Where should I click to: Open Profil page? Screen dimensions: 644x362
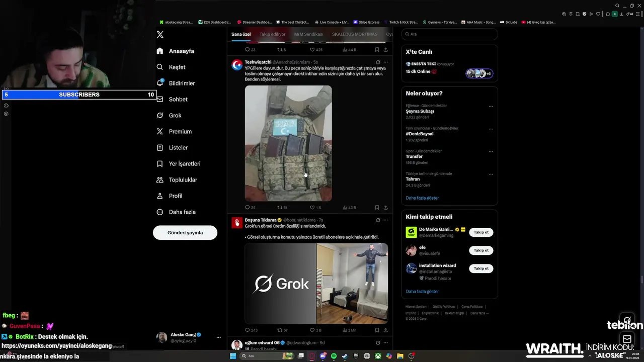(170, 196)
